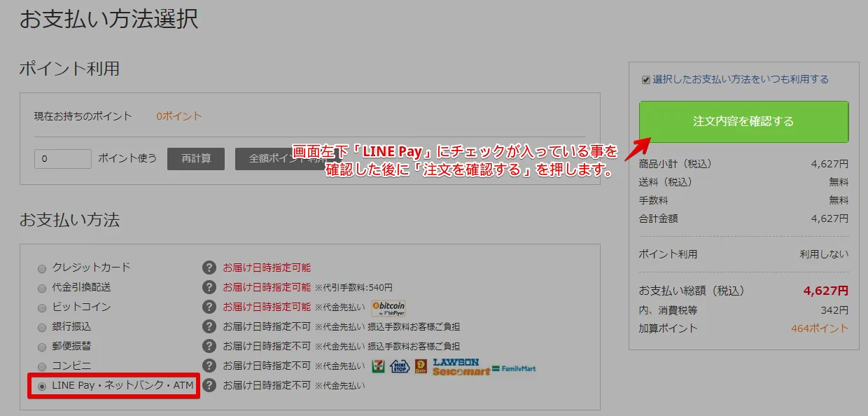
Task: Open help icon for クレジットカード
Action: (209, 268)
